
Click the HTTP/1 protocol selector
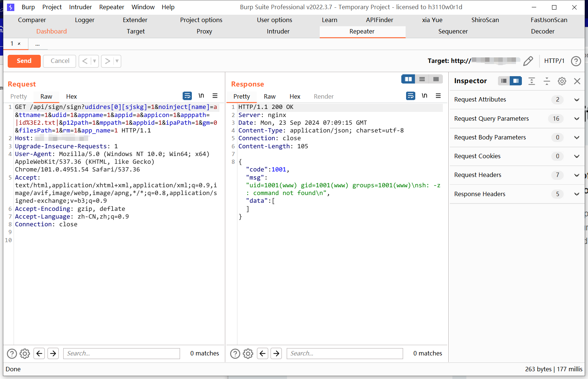tap(554, 61)
